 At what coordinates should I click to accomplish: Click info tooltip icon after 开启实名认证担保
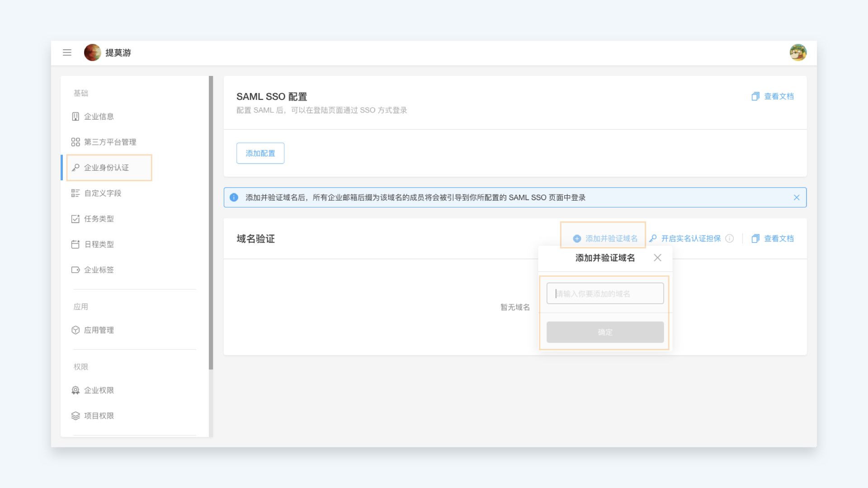(729, 239)
